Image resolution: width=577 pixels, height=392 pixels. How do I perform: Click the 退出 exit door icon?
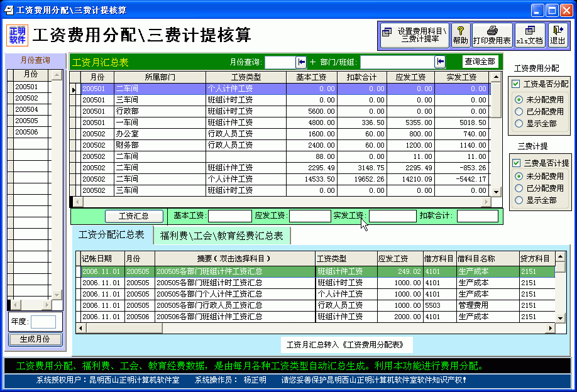557,35
